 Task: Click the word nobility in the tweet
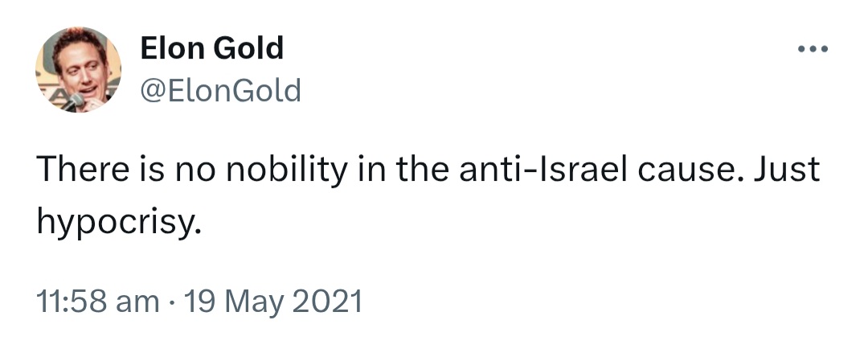(287, 170)
